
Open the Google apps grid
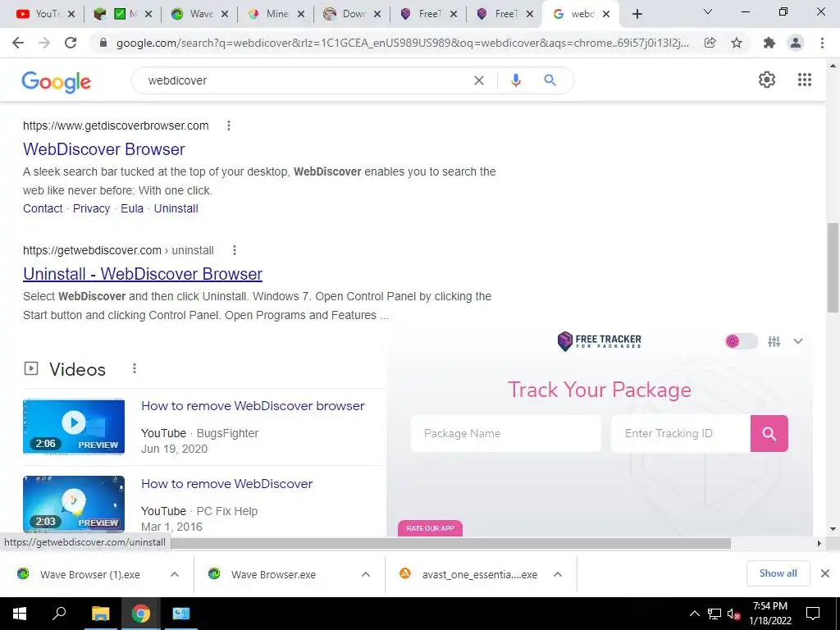pyautogui.click(x=805, y=80)
